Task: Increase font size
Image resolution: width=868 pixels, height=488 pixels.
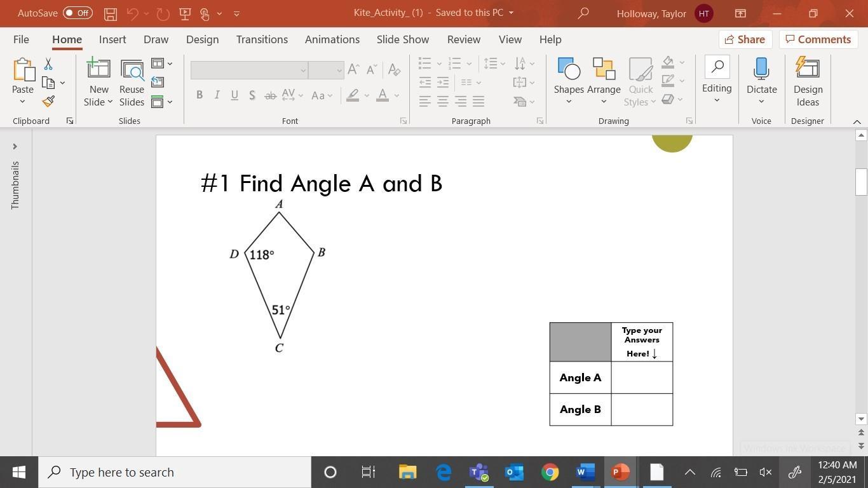Action: (354, 69)
